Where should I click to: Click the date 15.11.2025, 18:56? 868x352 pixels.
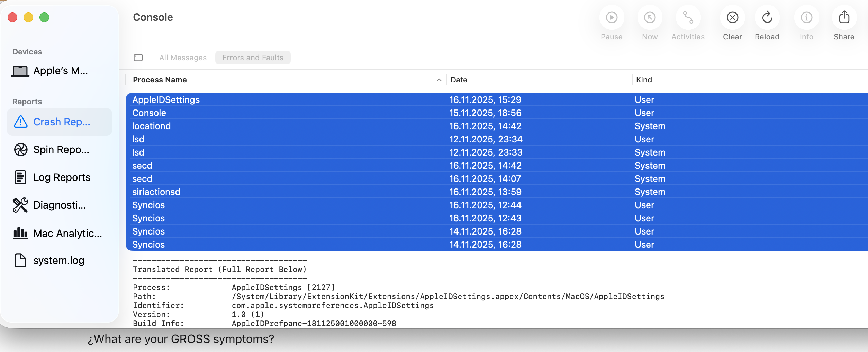[x=485, y=113]
